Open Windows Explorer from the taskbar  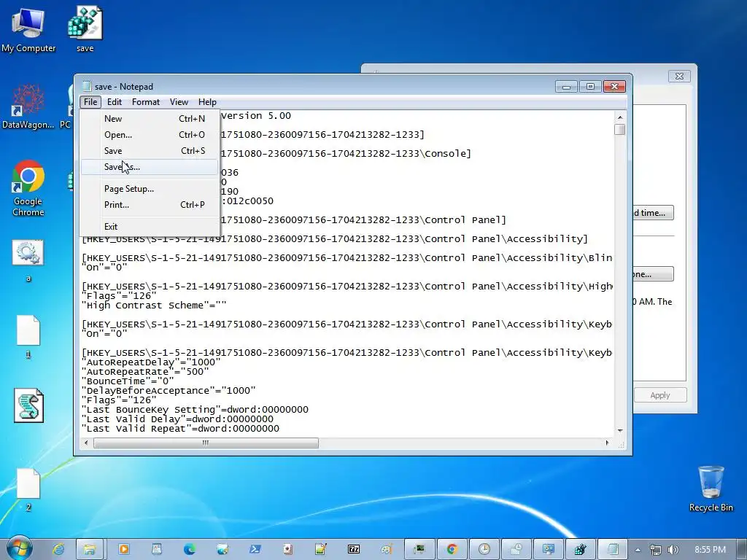point(89,550)
